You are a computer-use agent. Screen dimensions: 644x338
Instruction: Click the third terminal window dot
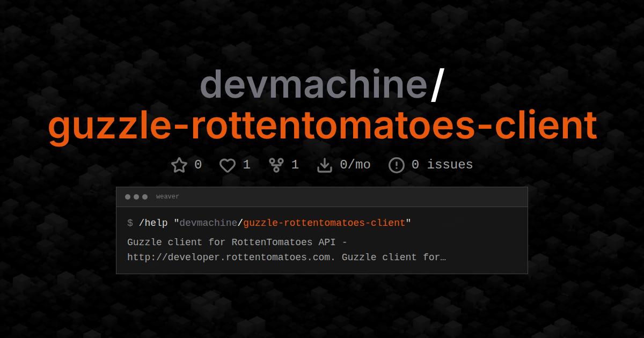(x=145, y=197)
